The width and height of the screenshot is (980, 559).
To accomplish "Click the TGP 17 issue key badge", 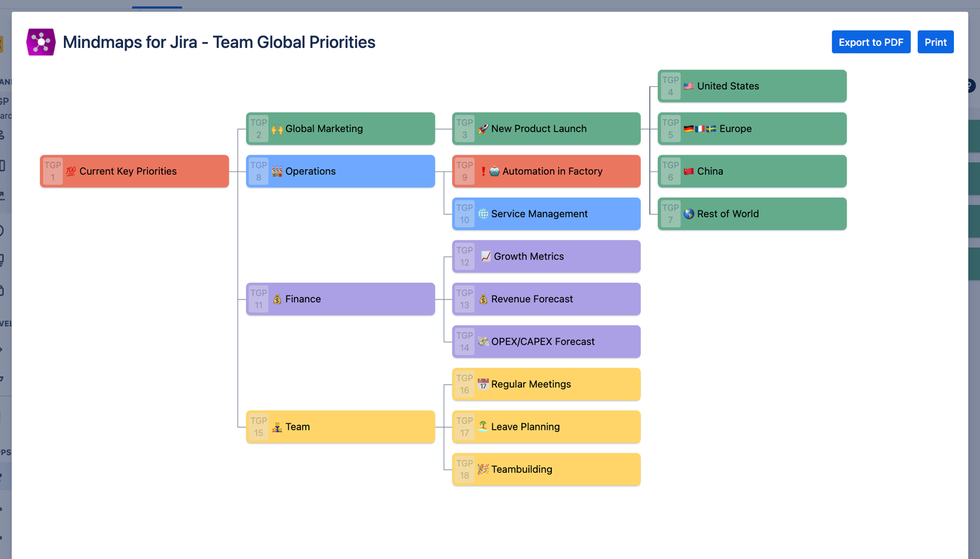I will pos(464,427).
